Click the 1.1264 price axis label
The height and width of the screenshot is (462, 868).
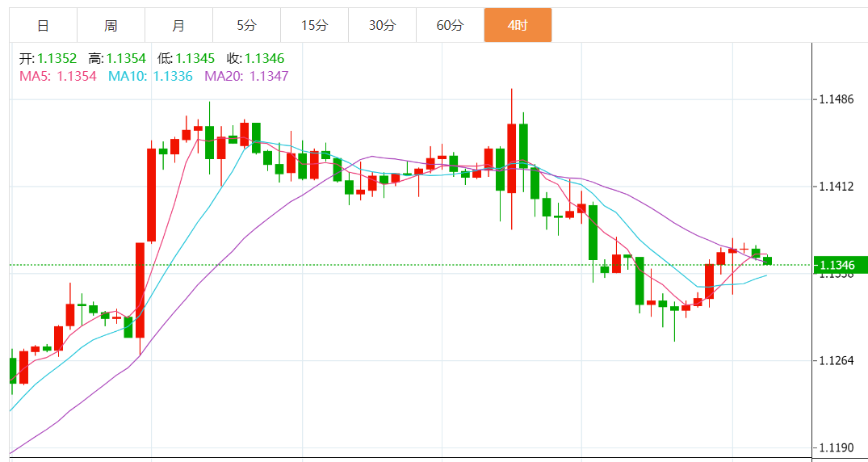pyautogui.click(x=837, y=360)
